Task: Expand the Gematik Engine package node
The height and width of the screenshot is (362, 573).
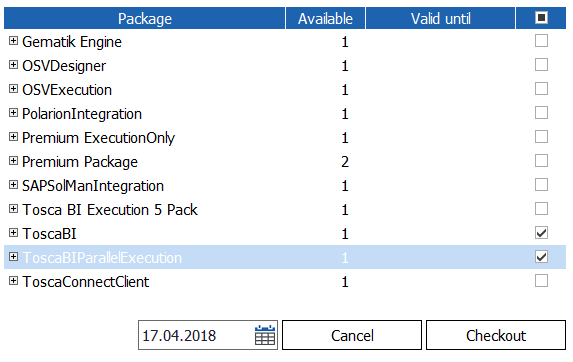Action: tap(13, 41)
